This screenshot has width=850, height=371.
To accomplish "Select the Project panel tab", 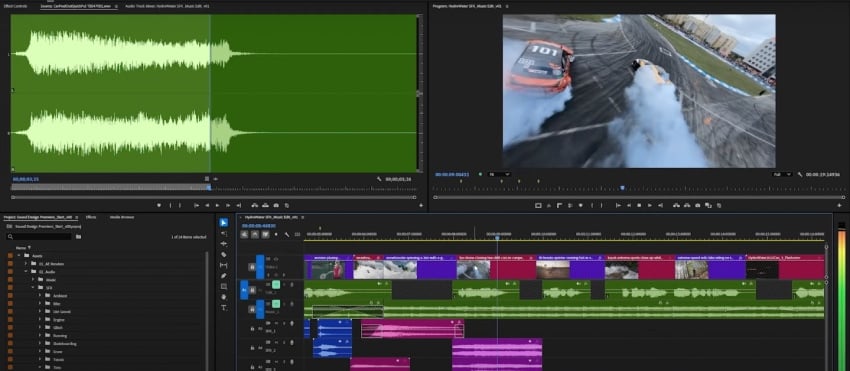I will (x=38, y=217).
